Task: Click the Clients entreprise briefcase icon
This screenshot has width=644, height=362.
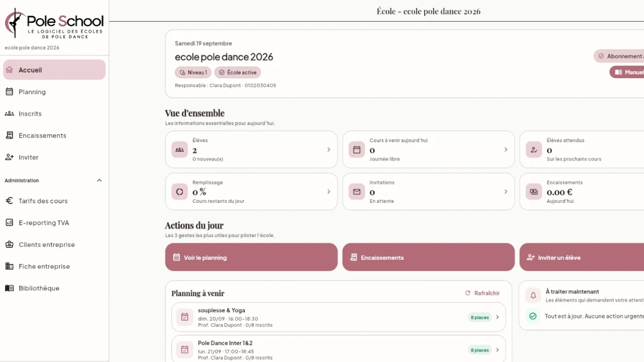Action: (9, 245)
